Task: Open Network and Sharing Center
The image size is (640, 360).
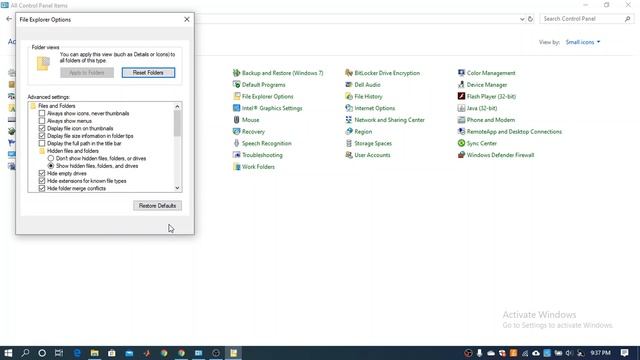Action: (x=385, y=120)
